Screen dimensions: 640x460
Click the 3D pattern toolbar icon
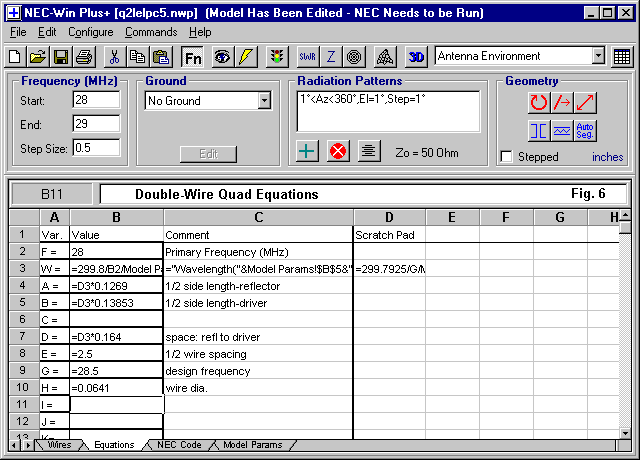417,57
